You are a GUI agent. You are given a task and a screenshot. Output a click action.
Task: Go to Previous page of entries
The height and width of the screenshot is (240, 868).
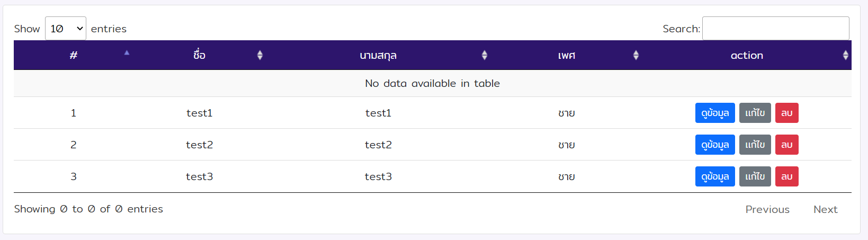(x=767, y=209)
